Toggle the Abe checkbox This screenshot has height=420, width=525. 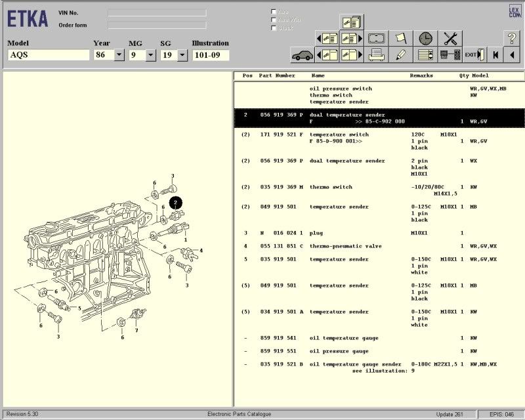pos(274,12)
